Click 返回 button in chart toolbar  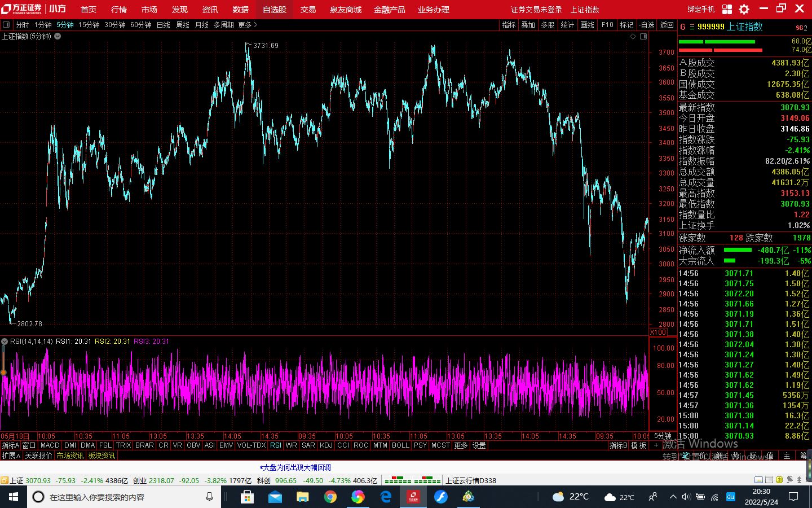(x=667, y=25)
